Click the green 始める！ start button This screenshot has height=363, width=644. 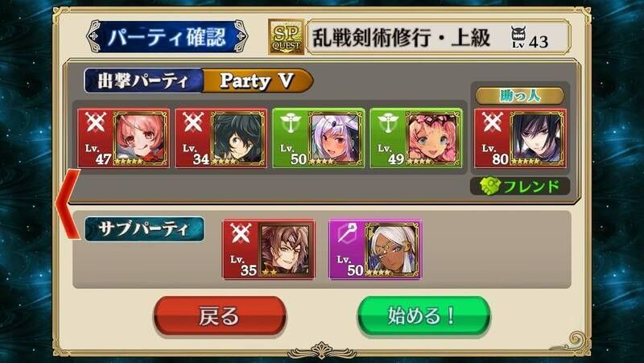[423, 316]
